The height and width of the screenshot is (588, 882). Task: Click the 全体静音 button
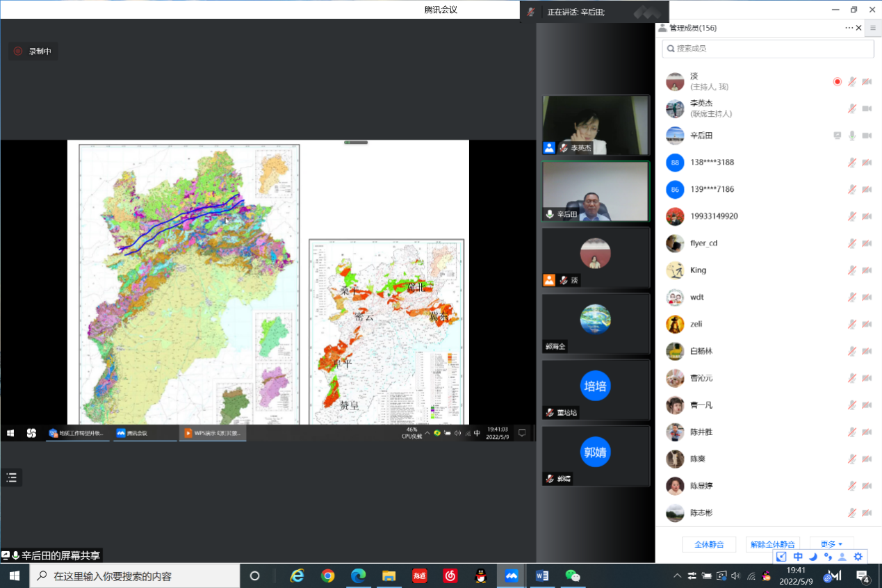pos(709,544)
